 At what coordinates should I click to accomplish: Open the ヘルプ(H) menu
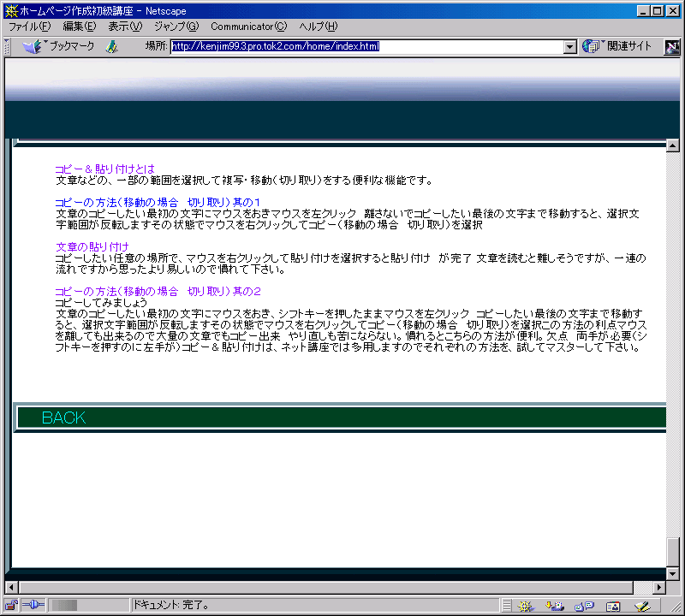pyautogui.click(x=319, y=27)
